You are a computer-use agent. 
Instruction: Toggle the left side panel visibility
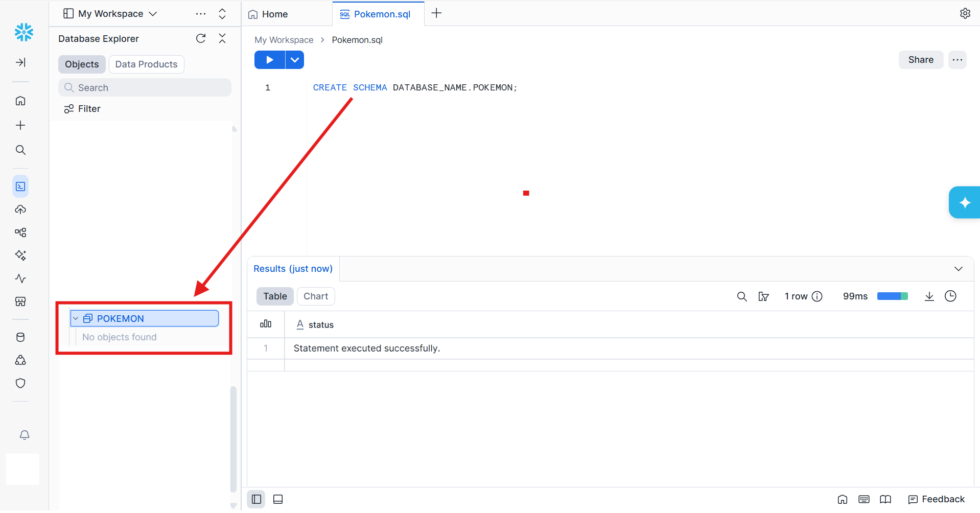(x=256, y=499)
